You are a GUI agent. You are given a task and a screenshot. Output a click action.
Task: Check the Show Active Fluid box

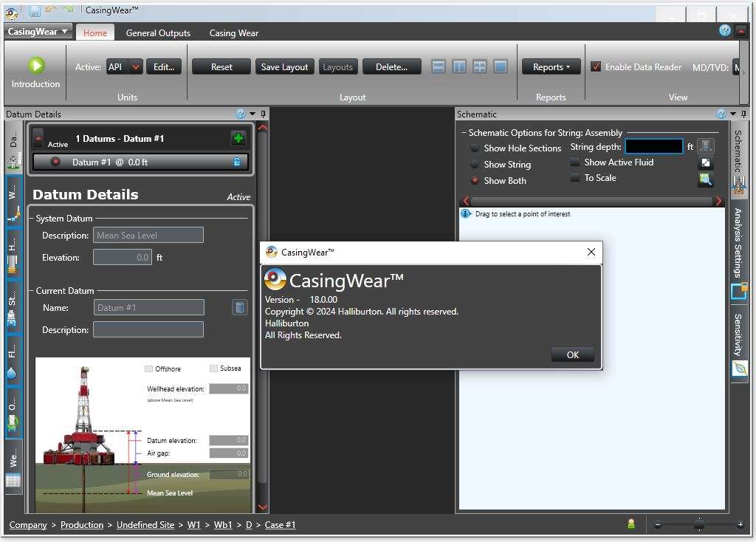575,162
